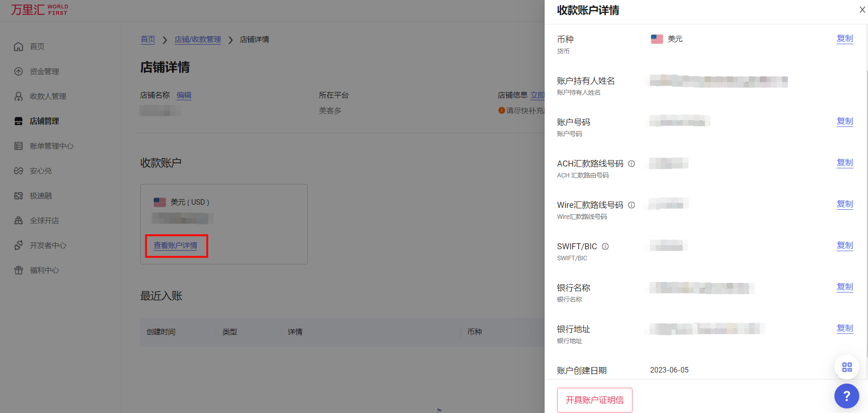Click the home icon in sidebar
Image resolution: width=868 pixels, height=413 pixels.
click(x=18, y=46)
